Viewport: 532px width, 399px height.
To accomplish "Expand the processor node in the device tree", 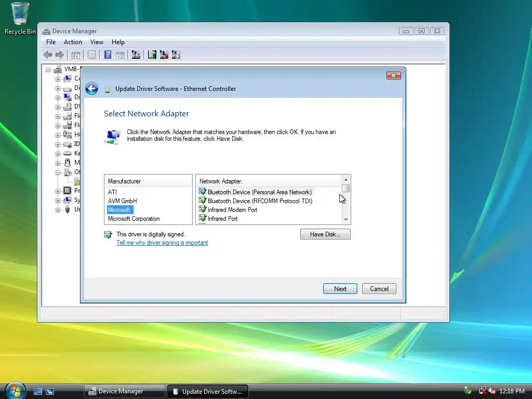I will (58, 191).
